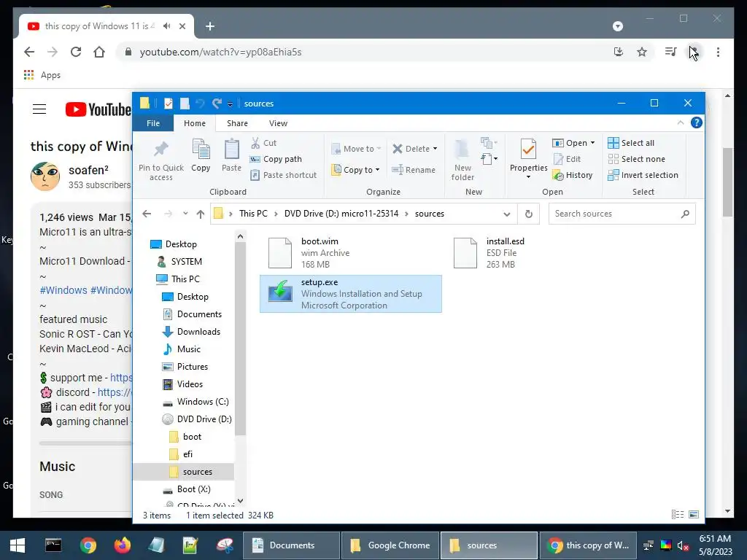Click Select none in ribbon
The width and height of the screenshot is (747, 560).
pos(636,159)
